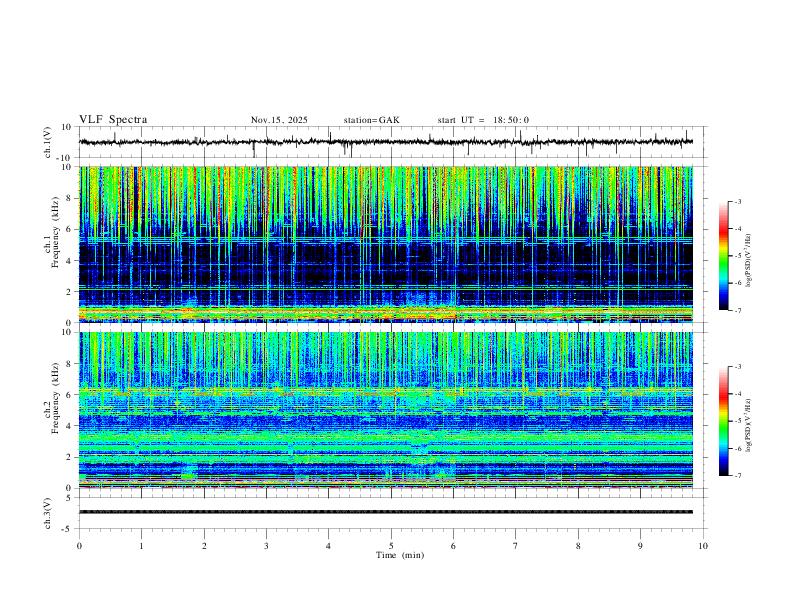The image size is (792, 612).
Task: Click the "-7" label on lower color bar
Action: pos(737,476)
